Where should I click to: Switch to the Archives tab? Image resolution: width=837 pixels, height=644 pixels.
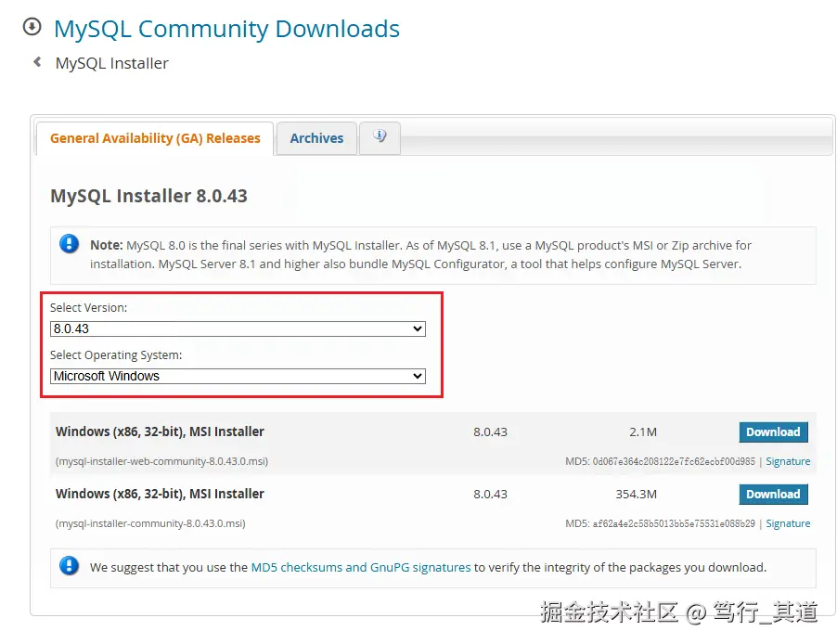316,138
